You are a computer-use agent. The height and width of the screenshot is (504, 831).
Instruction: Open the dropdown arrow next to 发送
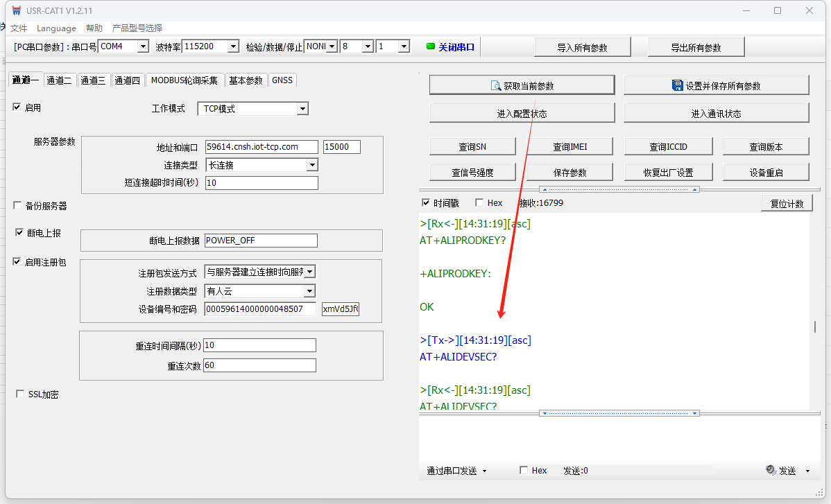pyautogui.click(x=807, y=471)
